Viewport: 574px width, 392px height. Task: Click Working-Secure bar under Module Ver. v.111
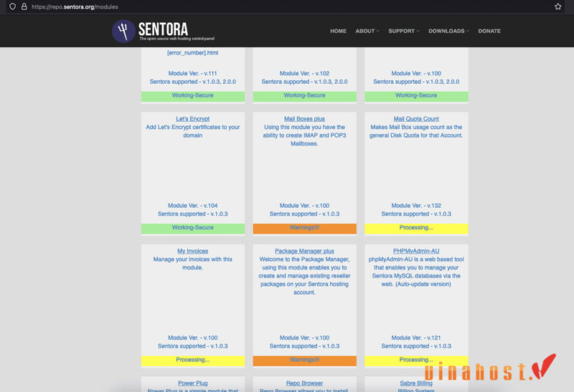[x=193, y=96]
